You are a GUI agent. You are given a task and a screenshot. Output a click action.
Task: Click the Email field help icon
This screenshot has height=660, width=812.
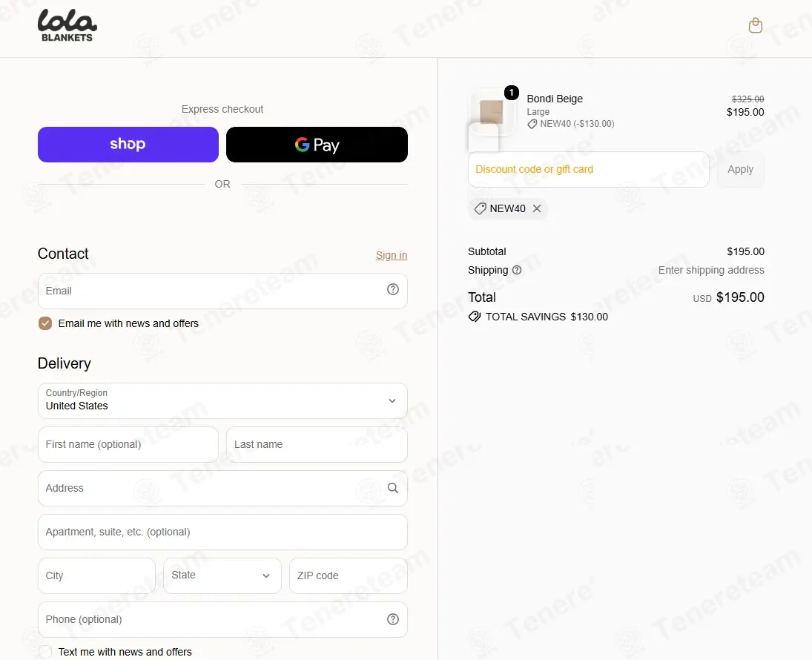pyautogui.click(x=393, y=290)
